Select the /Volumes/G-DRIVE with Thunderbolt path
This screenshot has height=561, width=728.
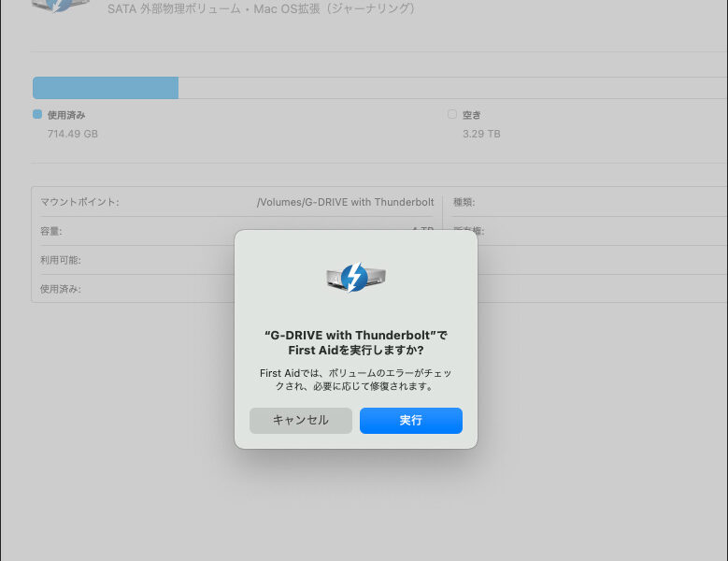pyautogui.click(x=346, y=202)
